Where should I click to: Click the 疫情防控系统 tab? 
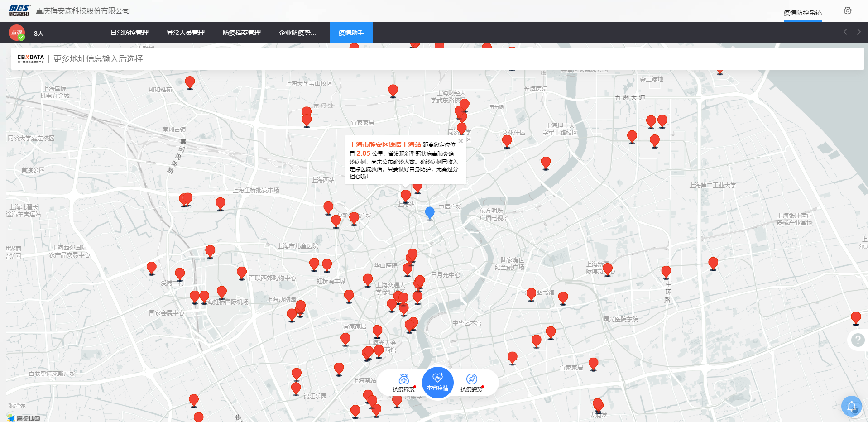[802, 13]
